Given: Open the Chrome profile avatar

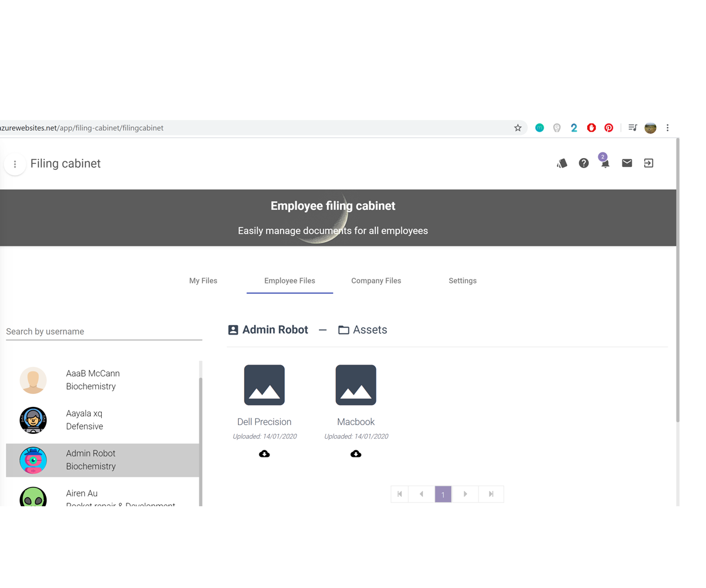Looking at the screenshot, I should [x=650, y=128].
